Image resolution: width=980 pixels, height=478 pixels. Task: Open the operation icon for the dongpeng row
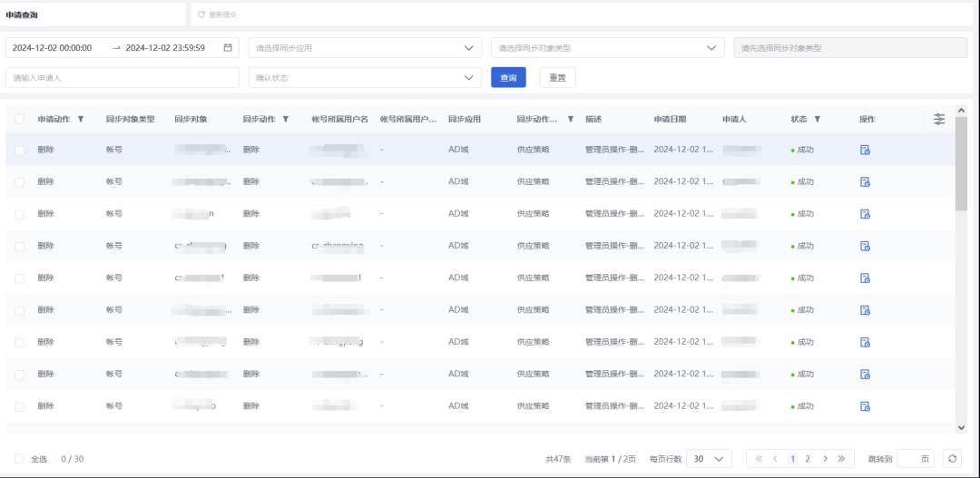point(865,343)
